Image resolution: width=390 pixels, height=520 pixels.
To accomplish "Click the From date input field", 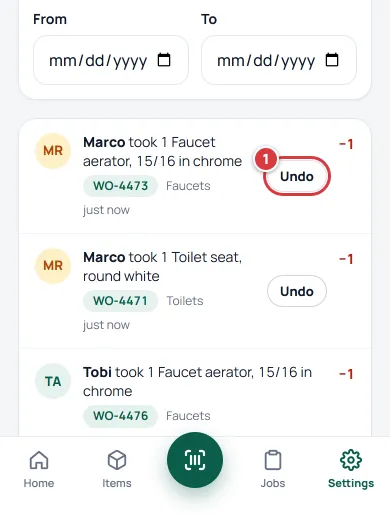I will coord(111,60).
